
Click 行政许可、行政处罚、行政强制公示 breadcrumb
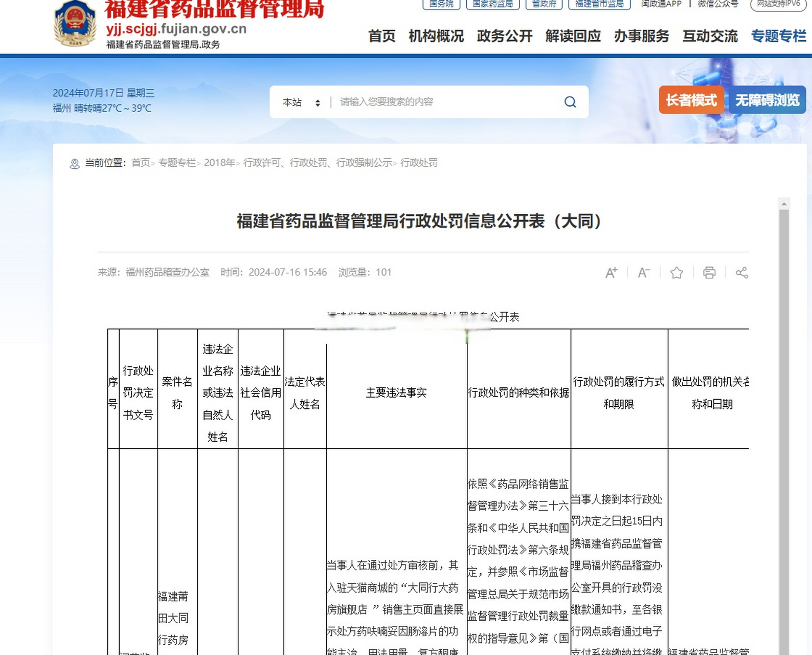click(x=318, y=163)
